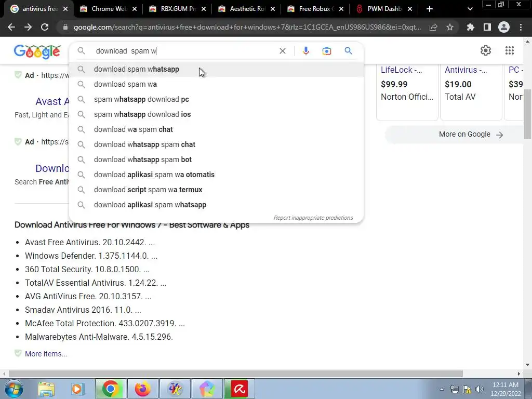Select suggestion 'download wa spam chat'

[x=216, y=129]
